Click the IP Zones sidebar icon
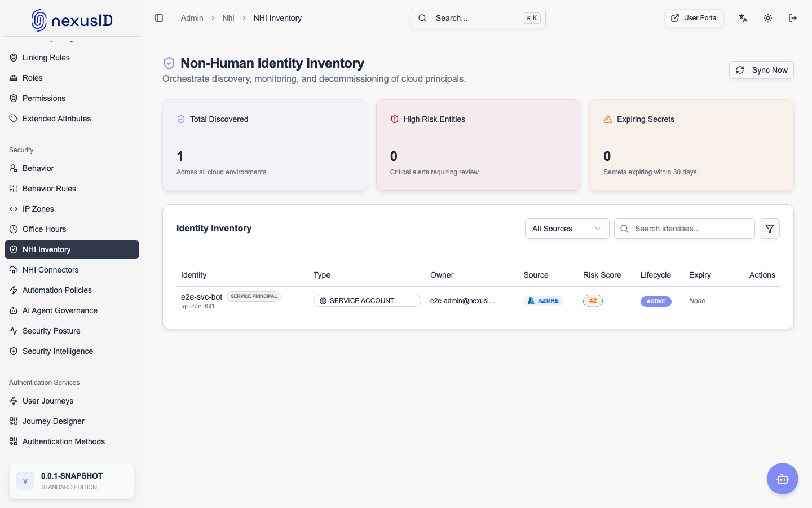Screen dimensions: 812x508 (14, 209)
